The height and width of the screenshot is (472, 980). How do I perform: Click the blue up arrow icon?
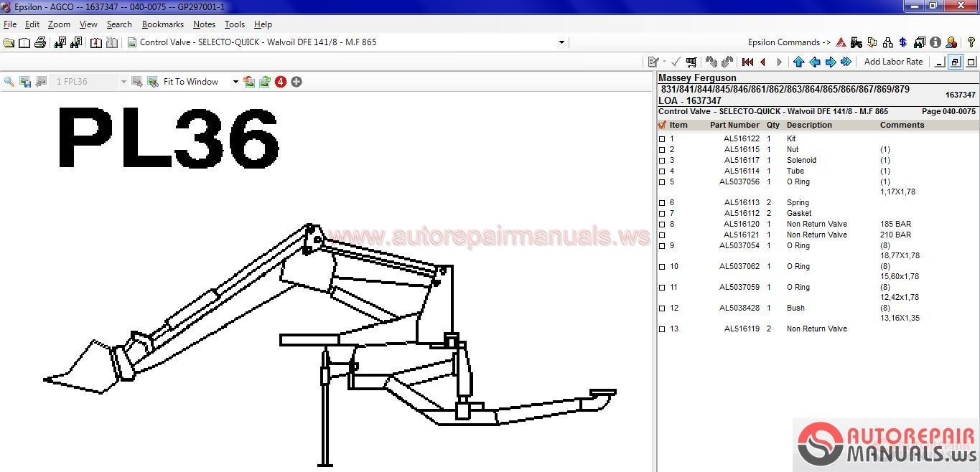[x=798, y=62]
